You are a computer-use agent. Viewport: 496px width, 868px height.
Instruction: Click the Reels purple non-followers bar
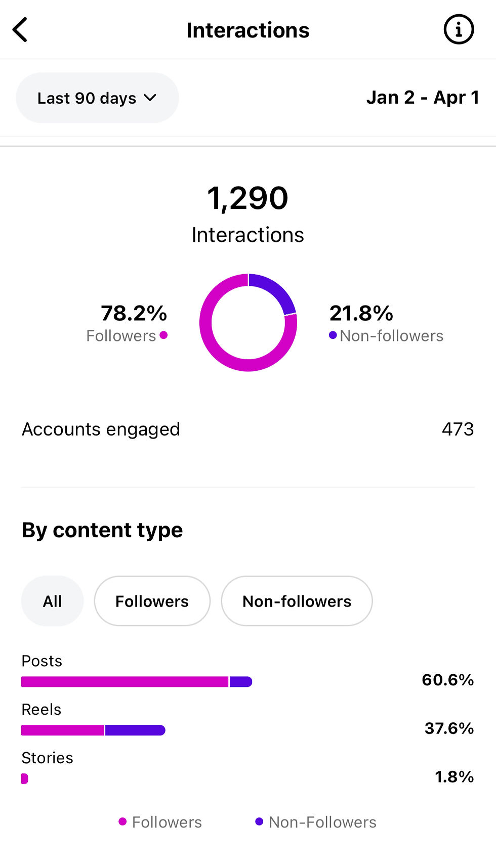tap(135, 730)
